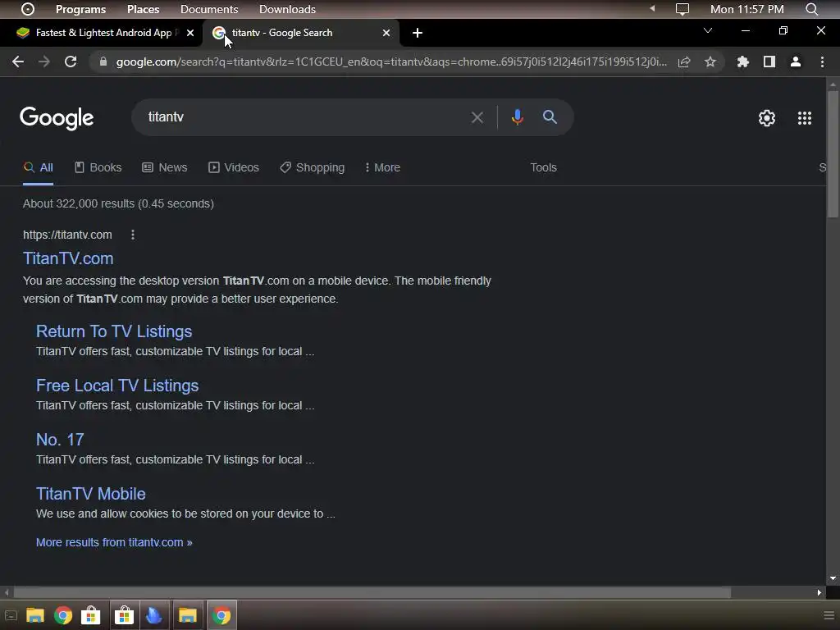Click the https://titantv.com URL text
The image size is (840, 630).
pos(67,235)
